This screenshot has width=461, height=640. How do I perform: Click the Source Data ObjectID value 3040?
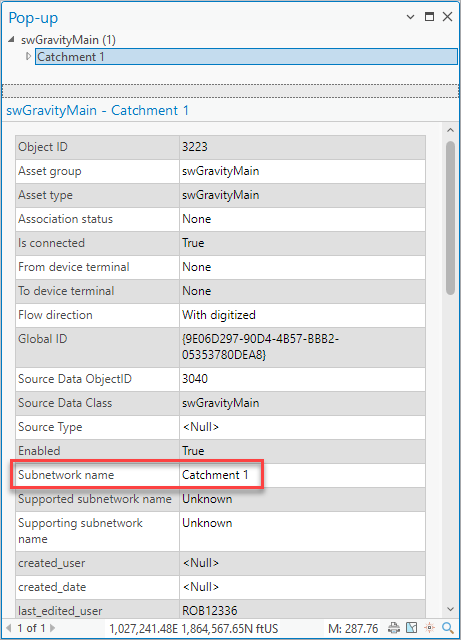coord(195,379)
